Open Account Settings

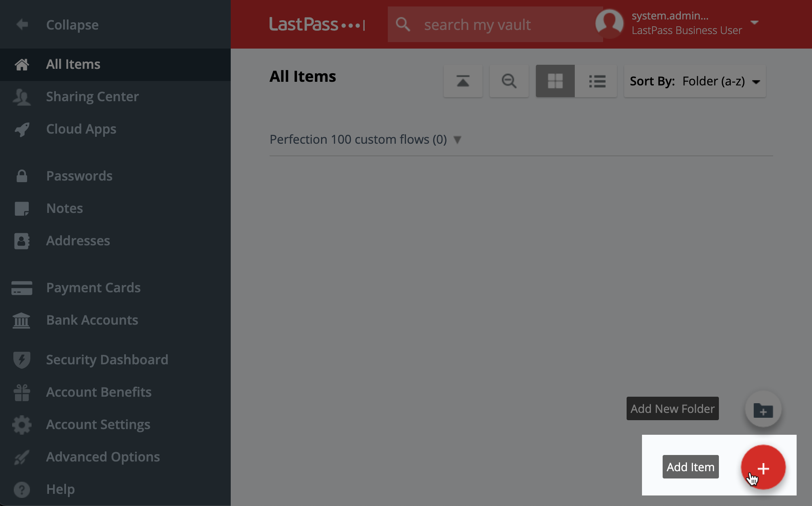click(115, 425)
